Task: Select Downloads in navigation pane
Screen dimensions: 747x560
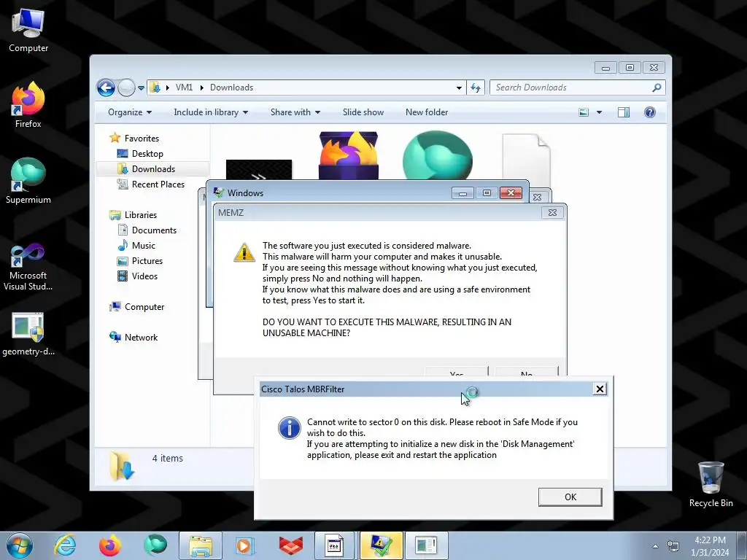Action: pos(152,169)
